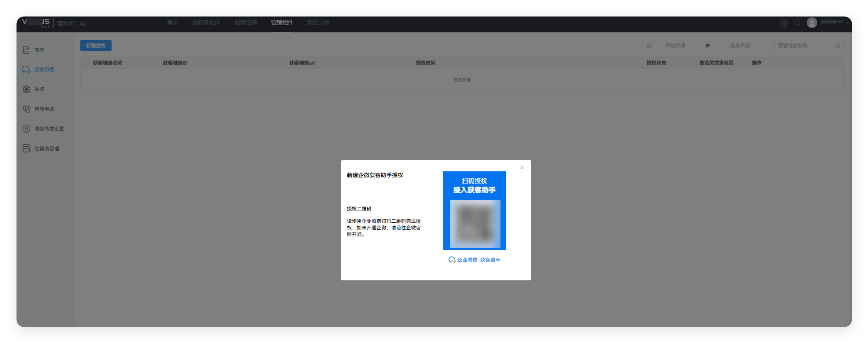Close the 新建企微获客助手授权 dialog

coord(522,168)
